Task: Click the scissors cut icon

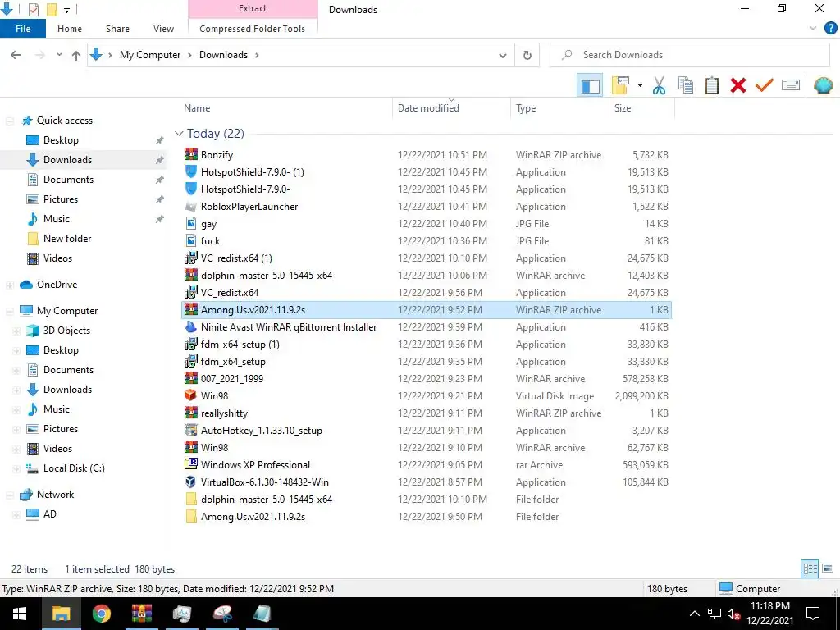Action: coord(659,85)
